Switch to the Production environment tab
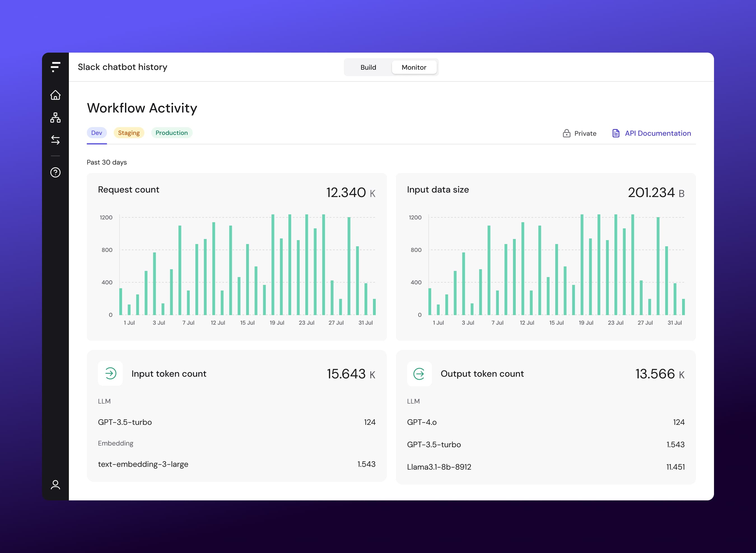 coord(171,133)
